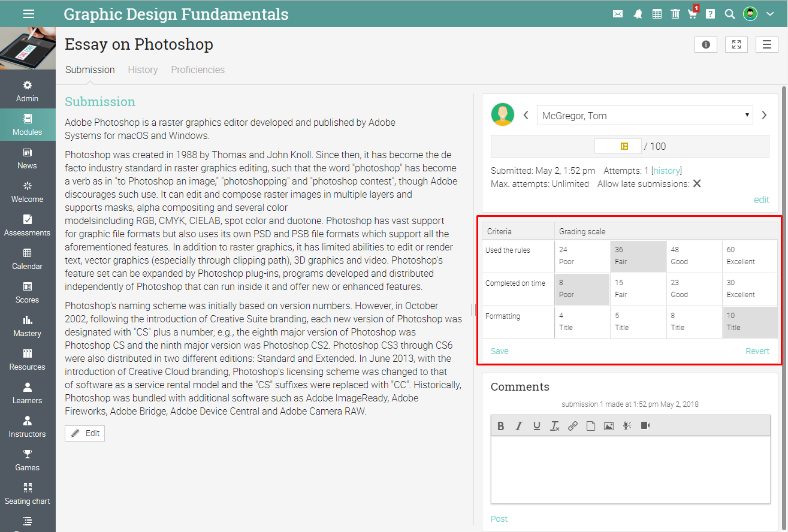Open Games in the sidebar
Screen dimensions: 788x532
pyautogui.click(x=28, y=461)
